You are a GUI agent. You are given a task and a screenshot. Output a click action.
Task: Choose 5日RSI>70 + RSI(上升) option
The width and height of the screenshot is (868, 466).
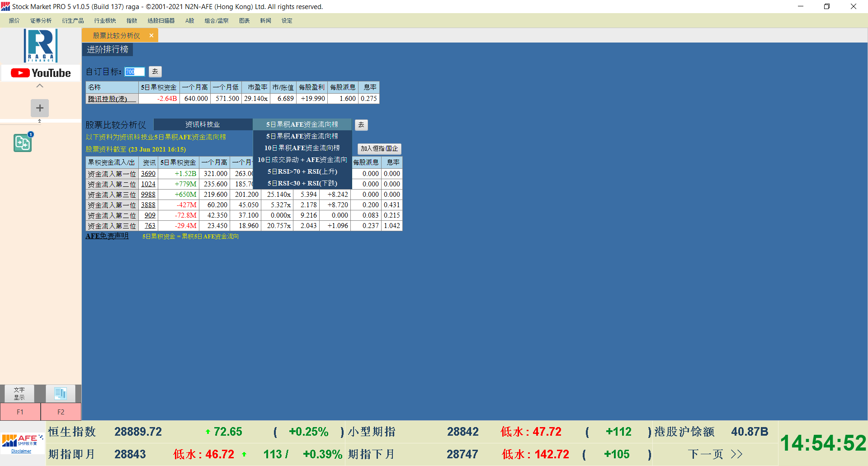click(302, 171)
